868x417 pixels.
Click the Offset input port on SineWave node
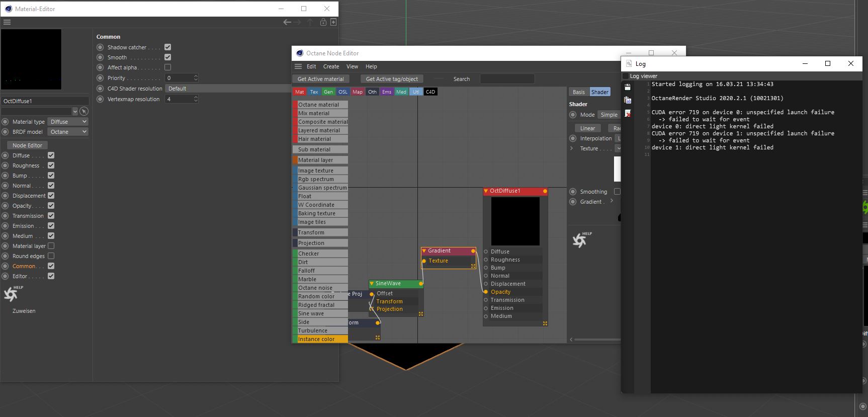[372, 294]
